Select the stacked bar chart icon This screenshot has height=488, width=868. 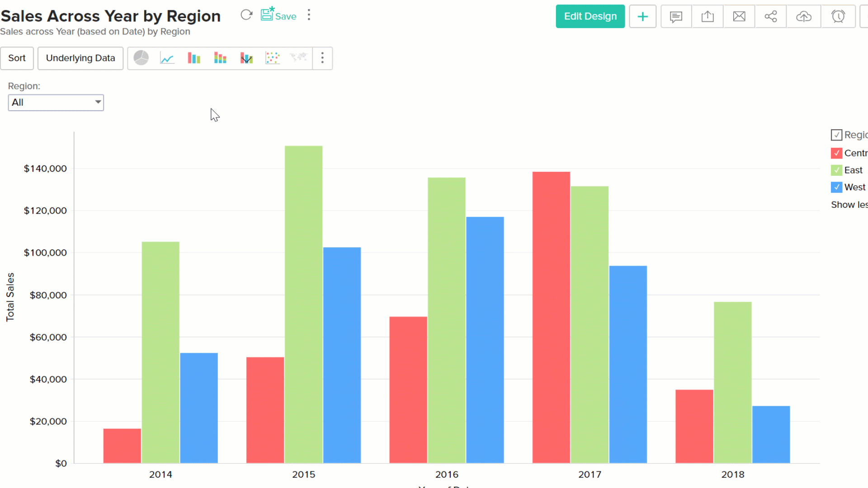[220, 58]
